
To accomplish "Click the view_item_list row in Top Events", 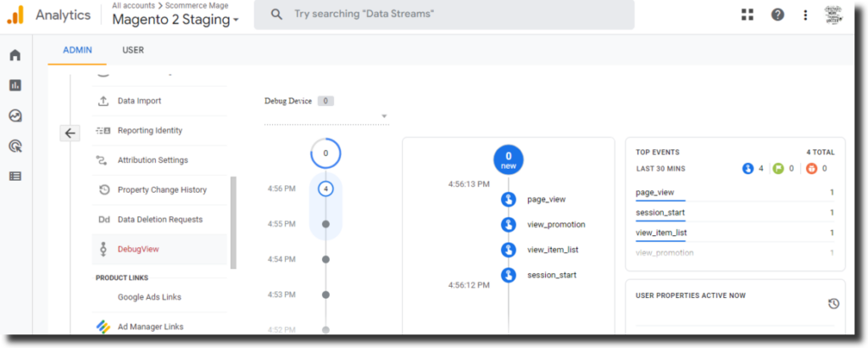I will [x=735, y=233].
